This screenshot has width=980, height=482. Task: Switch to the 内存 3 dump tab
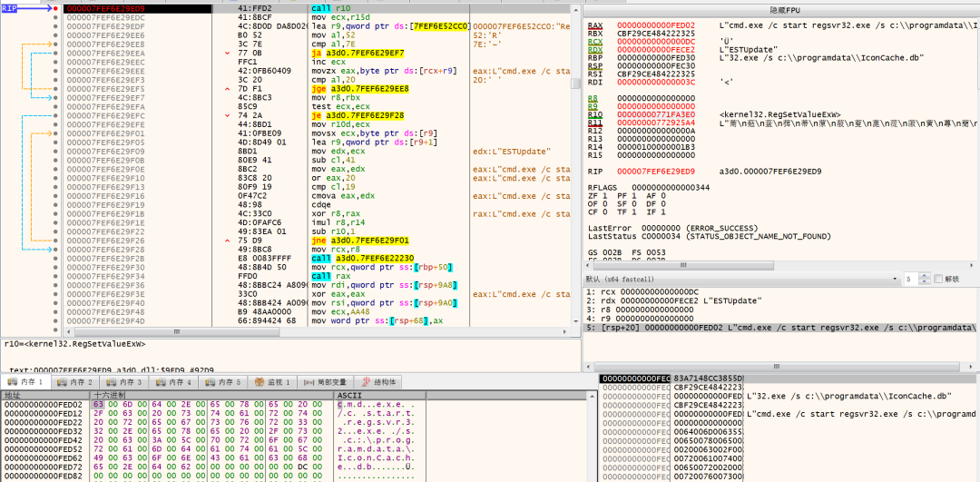point(125,382)
